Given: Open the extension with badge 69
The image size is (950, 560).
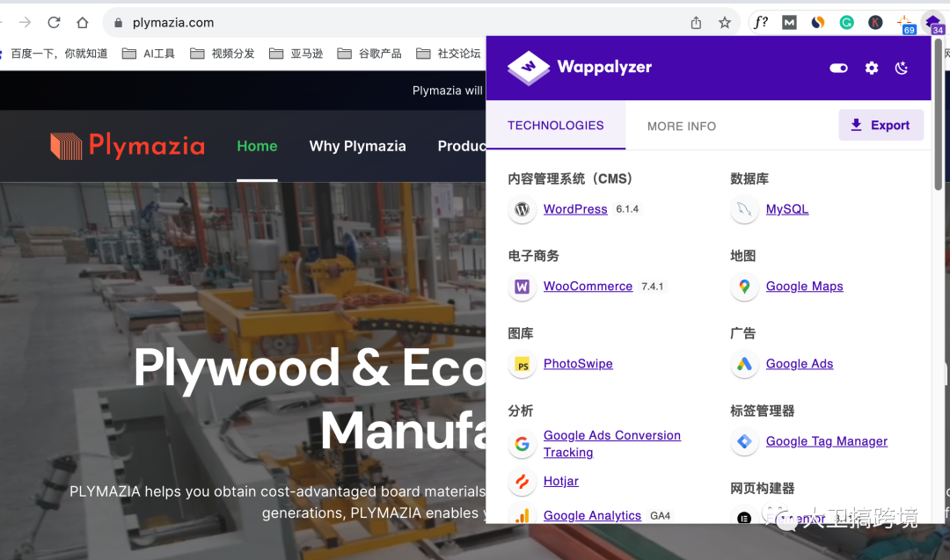Looking at the screenshot, I should pyautogui.click(x=905, y=24).
